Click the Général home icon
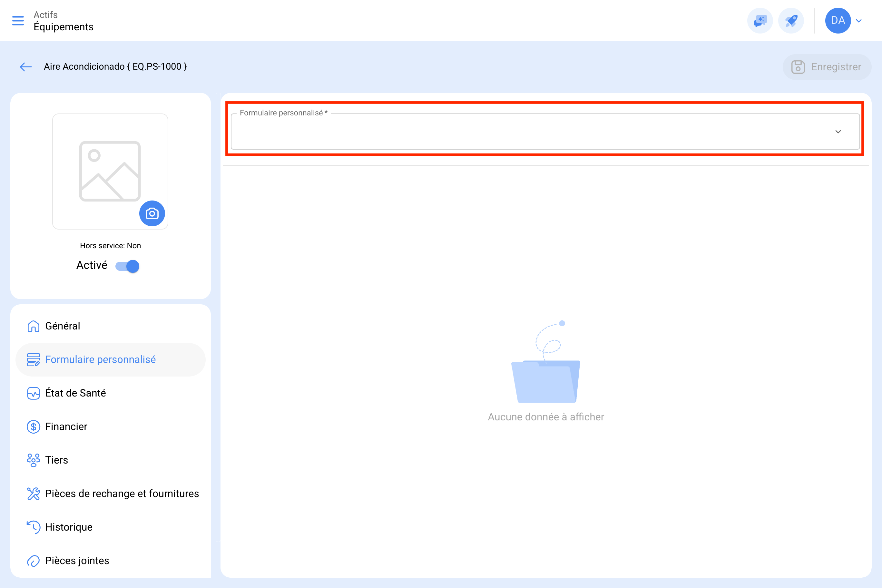The width and height of the screenshot is (882, 588). (34, 326)
